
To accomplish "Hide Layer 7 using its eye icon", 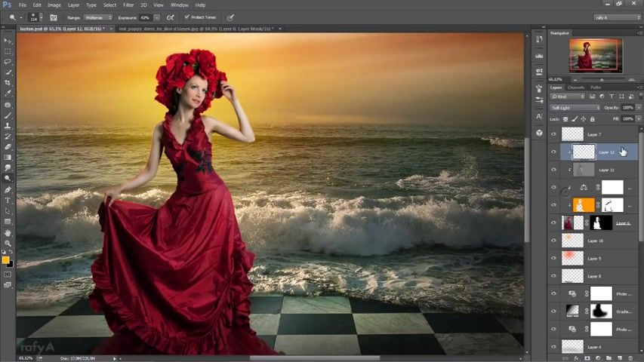I will point(553,134).
